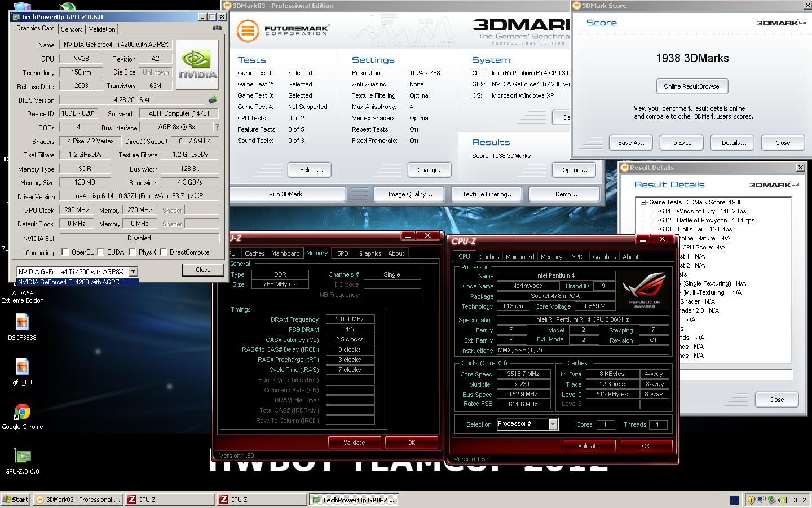Click Image Quality... button
Screen dimensions: 812x508
tap(410, 194)
